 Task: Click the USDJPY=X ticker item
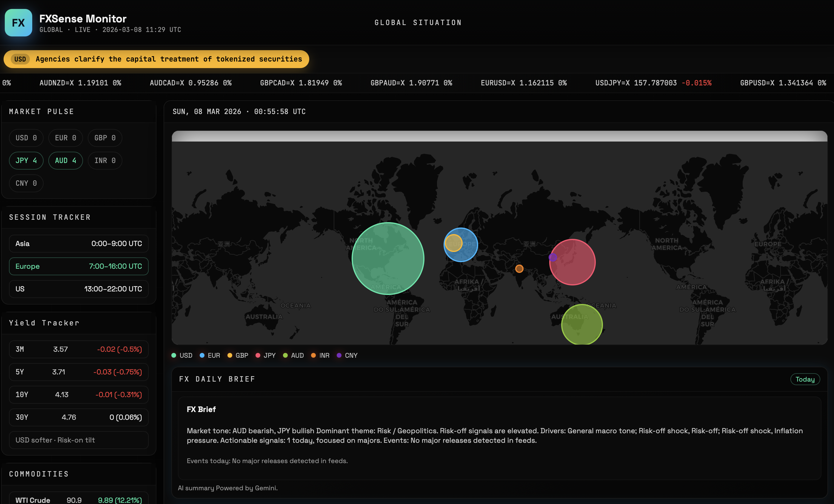653,83
